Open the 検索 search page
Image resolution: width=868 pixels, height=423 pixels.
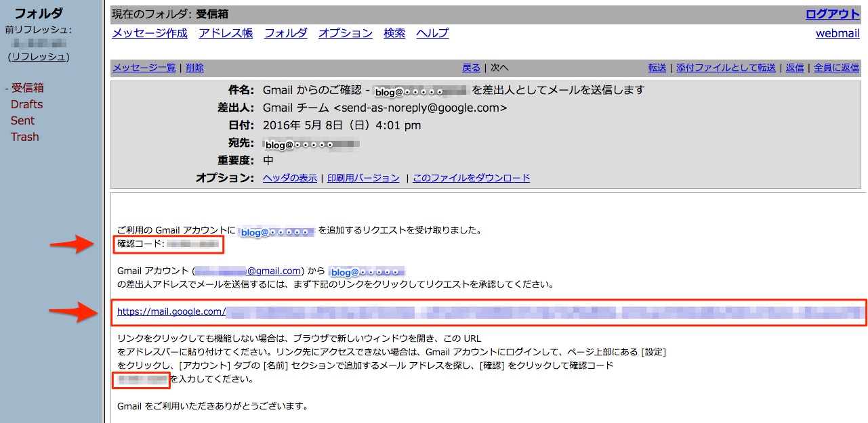click(x=394, y=33)
